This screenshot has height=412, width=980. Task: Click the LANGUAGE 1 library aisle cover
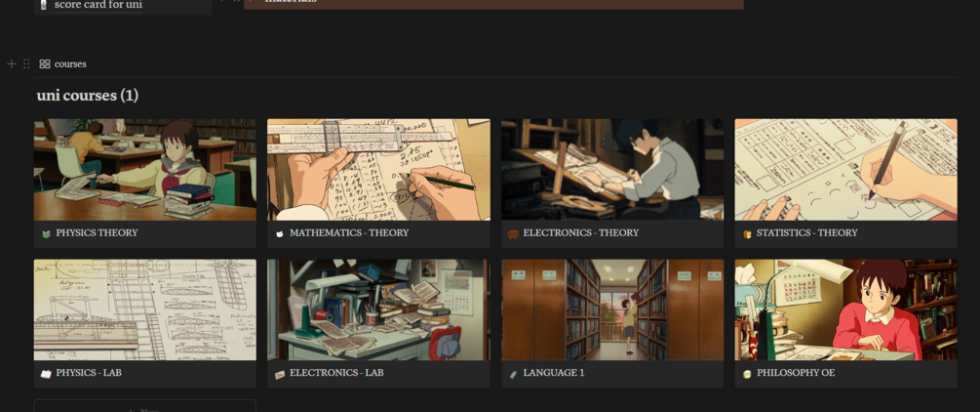[612, 309]
